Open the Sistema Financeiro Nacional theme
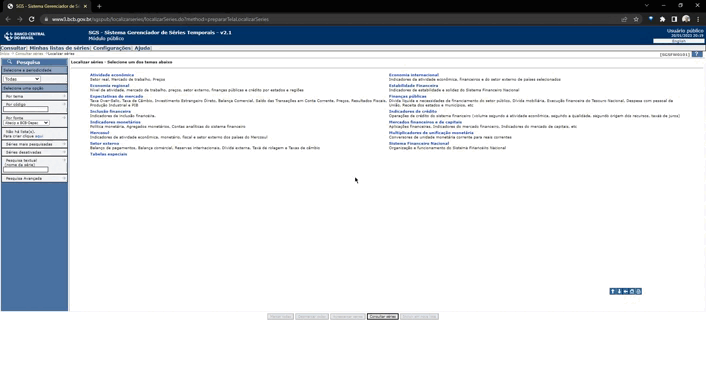 pyautogui.click(x=419, y=144)
